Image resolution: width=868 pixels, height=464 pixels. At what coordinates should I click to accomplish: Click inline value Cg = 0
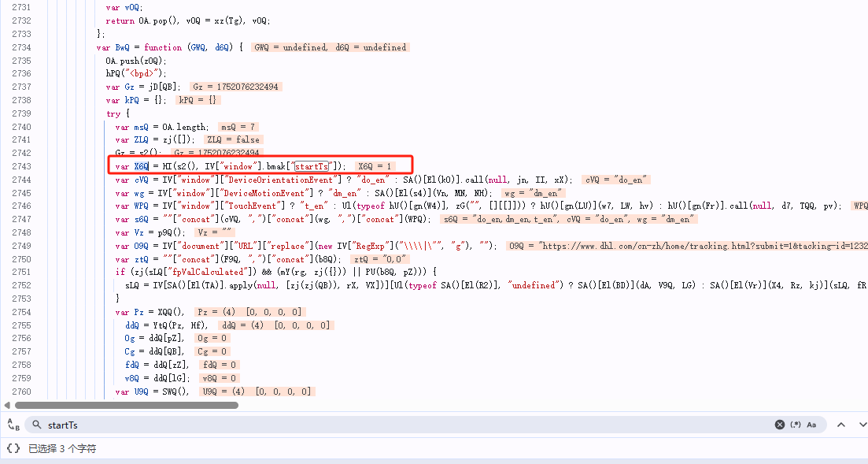coord(212,351)
